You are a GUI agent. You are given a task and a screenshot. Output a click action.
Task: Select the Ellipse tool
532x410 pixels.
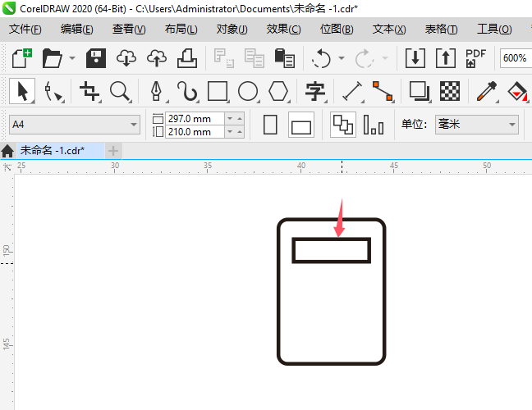(248, 91)
